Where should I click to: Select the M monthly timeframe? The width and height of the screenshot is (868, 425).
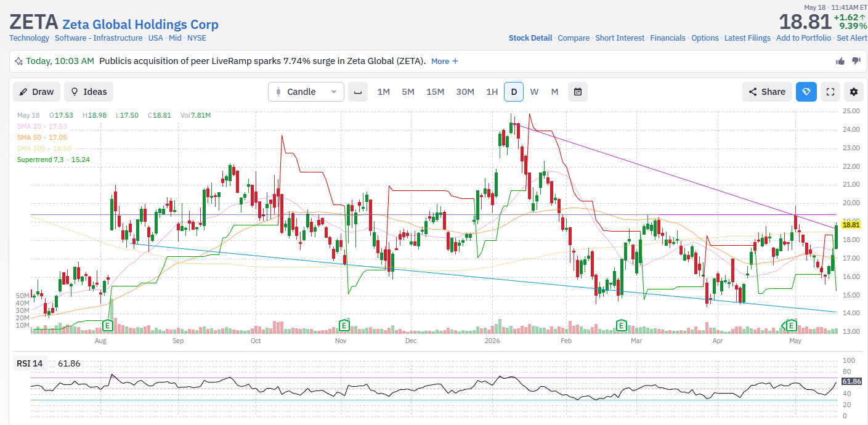554,92
